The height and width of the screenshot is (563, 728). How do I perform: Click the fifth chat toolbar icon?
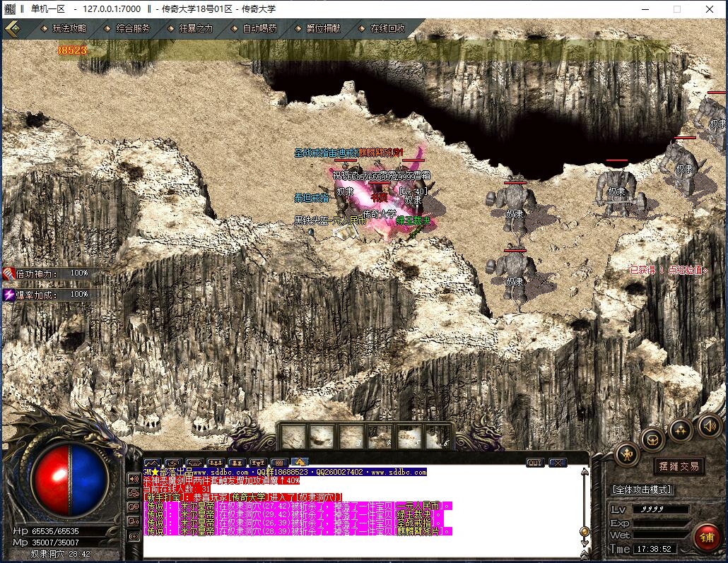click(x=237, y=462)
